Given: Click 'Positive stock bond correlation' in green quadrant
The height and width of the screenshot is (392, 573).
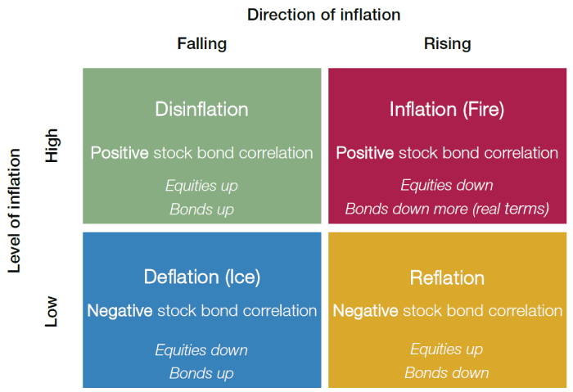Looking at the screenshot, I should (201, 153).
